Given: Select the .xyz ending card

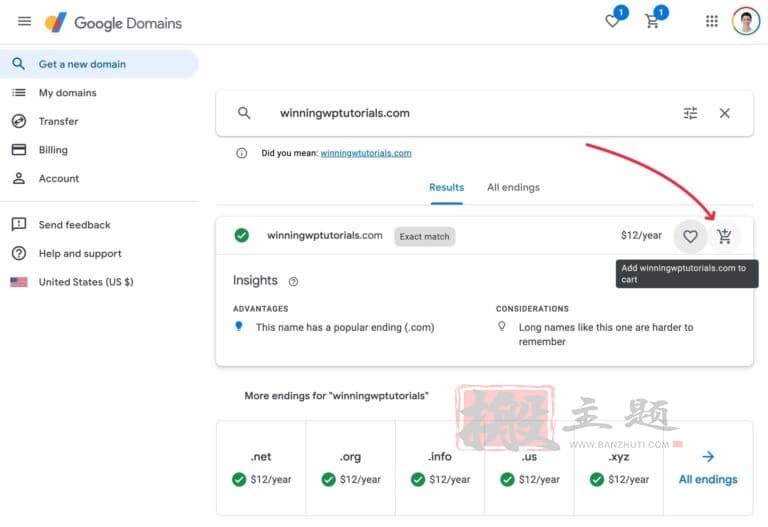Looking at the screenshot, I should click(619, 469).
